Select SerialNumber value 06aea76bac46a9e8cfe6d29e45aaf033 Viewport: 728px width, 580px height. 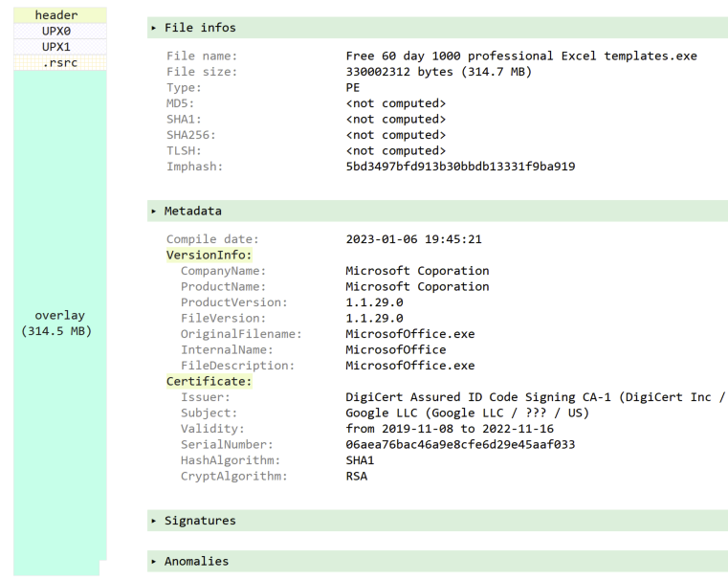(x=460, y=444)
